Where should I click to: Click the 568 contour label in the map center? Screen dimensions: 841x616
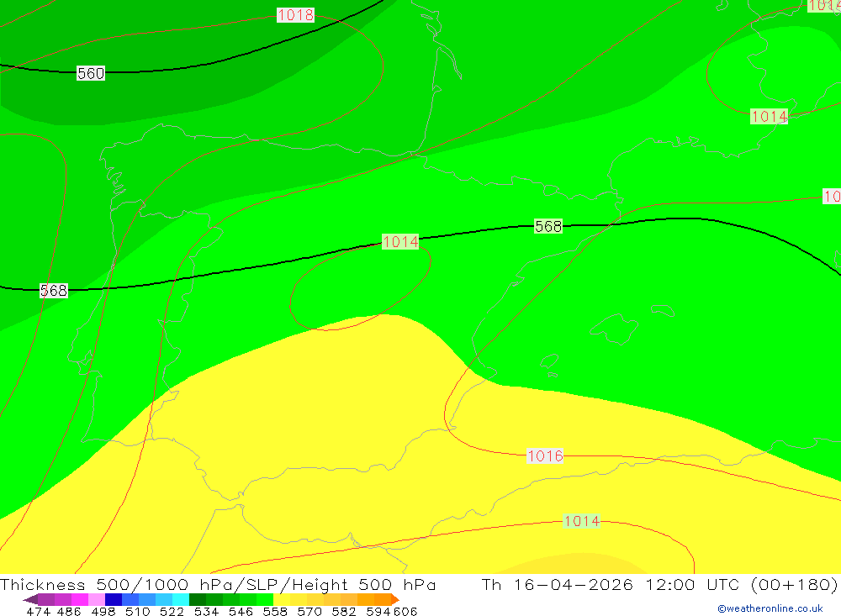[548, 226]
